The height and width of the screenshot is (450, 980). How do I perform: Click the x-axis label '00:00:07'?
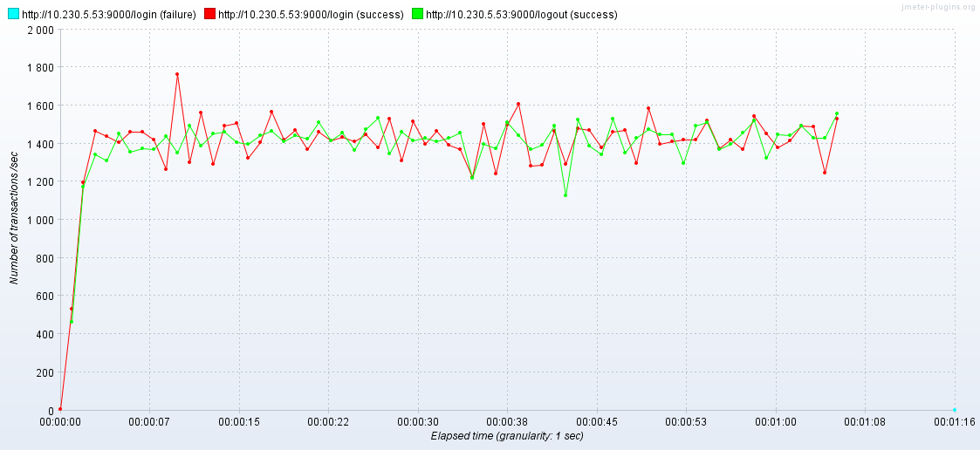tap(150, 422)
